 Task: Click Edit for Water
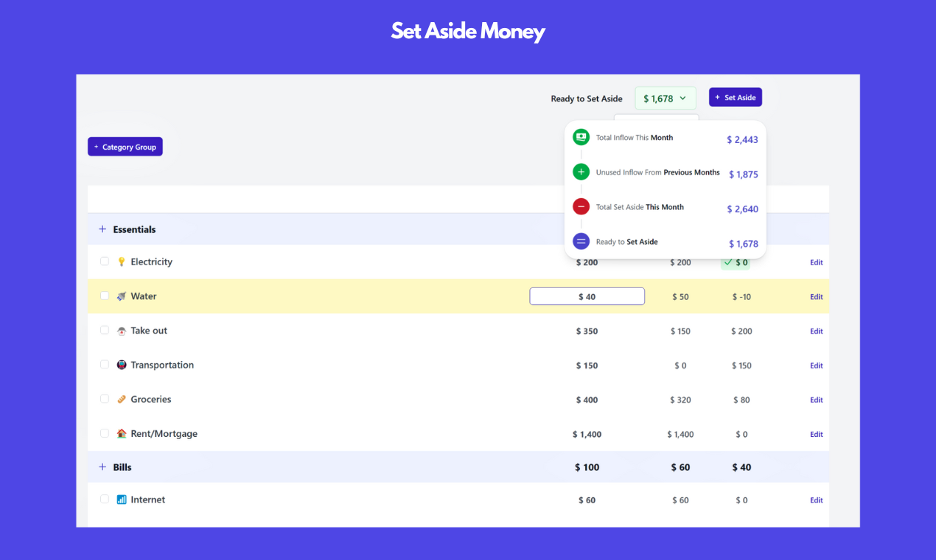(x=817, y=297)
